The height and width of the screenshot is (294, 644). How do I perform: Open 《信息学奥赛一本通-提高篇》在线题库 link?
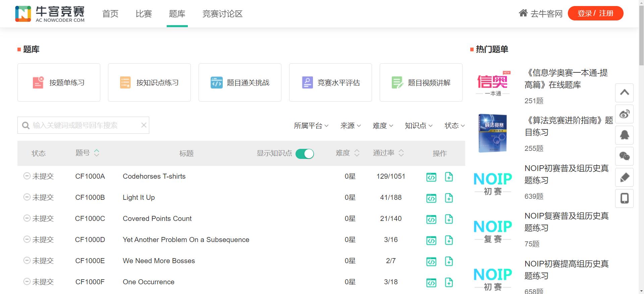pos(566,79)
